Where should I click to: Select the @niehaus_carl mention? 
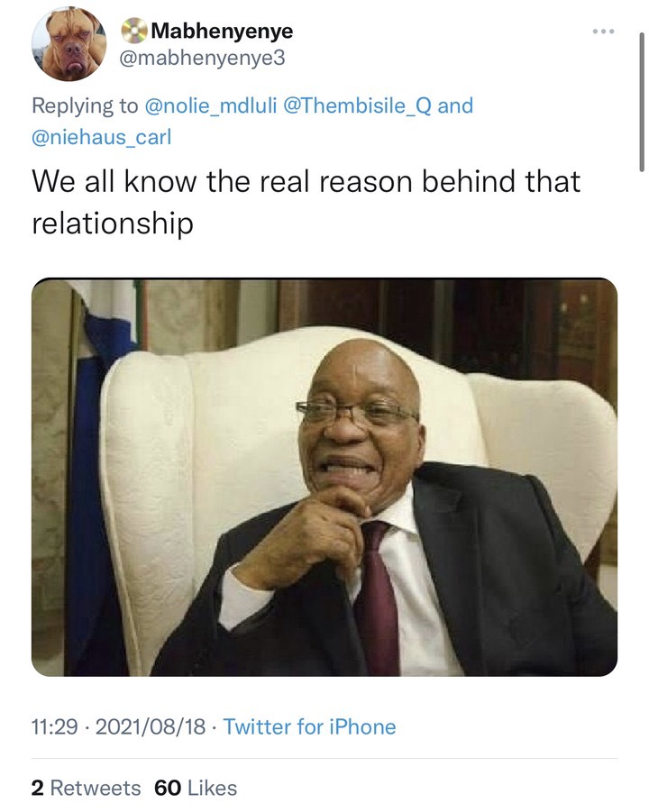point(101,138)
